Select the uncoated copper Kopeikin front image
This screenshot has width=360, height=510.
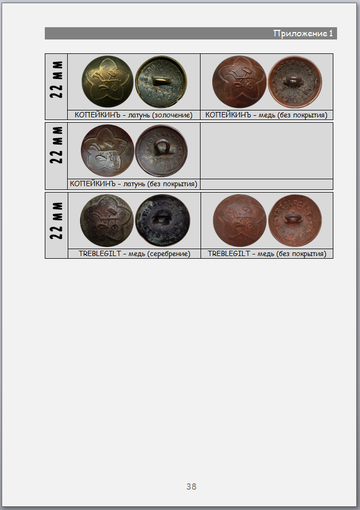pos(239,82)
